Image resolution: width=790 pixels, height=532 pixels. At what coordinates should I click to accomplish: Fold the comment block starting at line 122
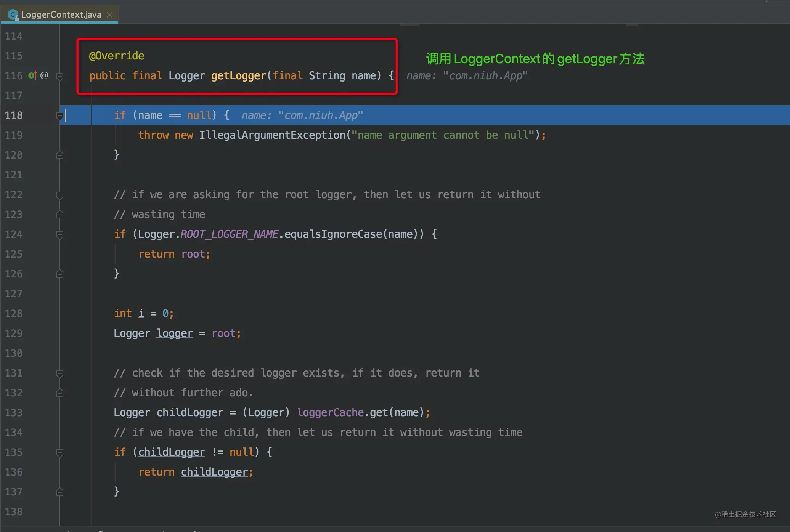pos(60,195)
